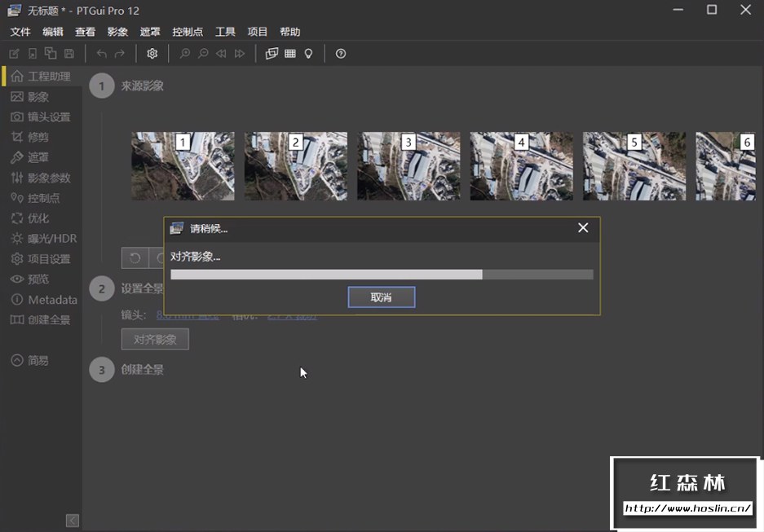This screenshot has height=532, width=764.
Task: Open help via the question mark icon
Action: point(341,54)
